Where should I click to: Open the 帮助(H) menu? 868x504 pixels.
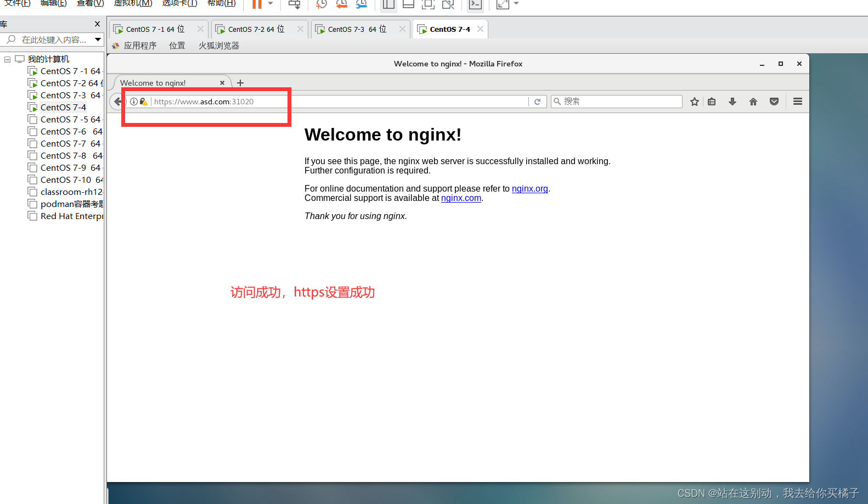click(x=222, y=3)
